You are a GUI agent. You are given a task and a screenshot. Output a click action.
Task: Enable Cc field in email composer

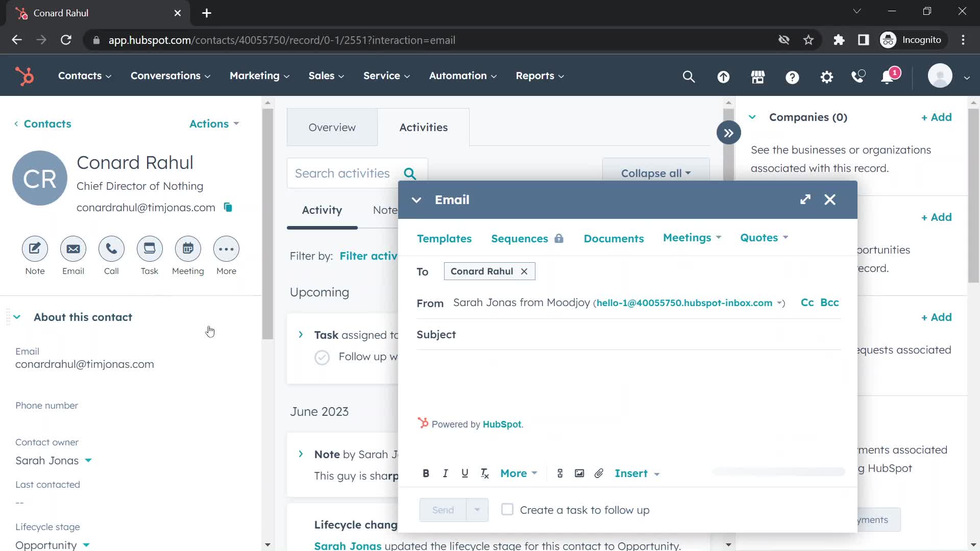pyautogui.click(x=806, y=302)
